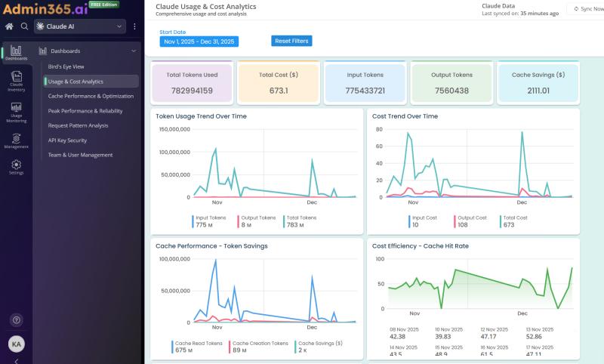The height and width of the screenshot is (364, 604).
Task: Open Request Pattern Analysis
Action: 79,125
